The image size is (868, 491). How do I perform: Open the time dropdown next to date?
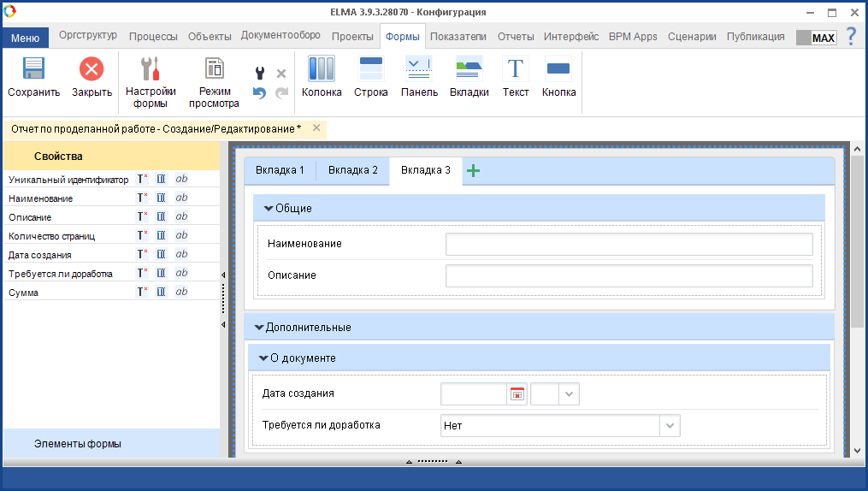(570, 394)
